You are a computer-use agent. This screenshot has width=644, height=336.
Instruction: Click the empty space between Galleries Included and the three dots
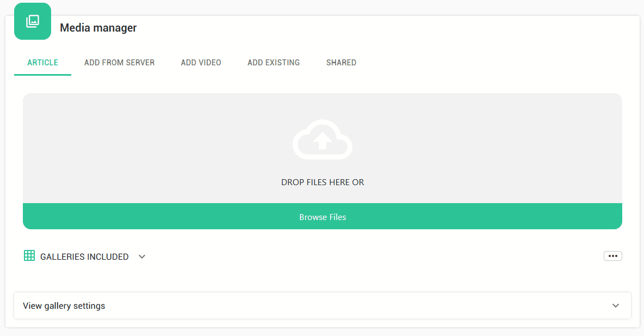(375, 256)
